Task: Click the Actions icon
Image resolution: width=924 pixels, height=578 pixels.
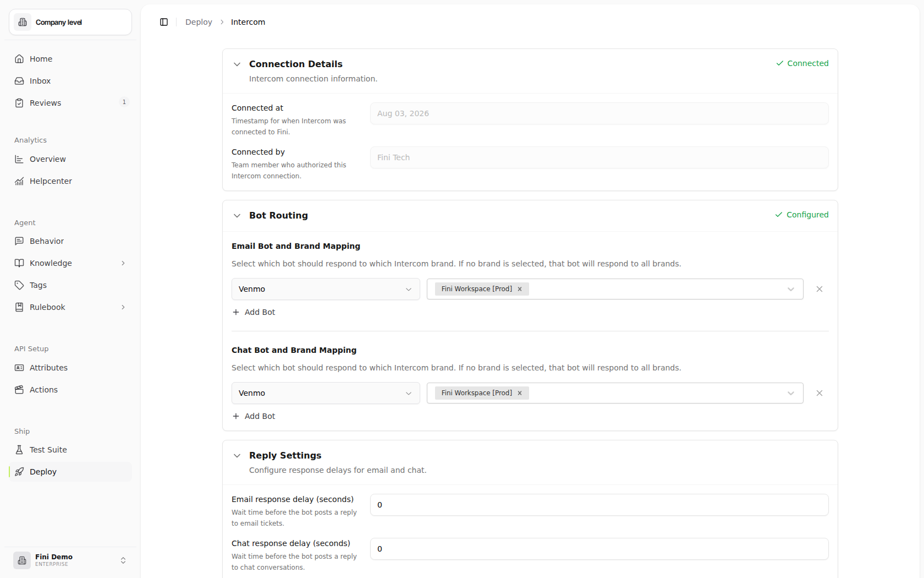Action: point(19,390)
